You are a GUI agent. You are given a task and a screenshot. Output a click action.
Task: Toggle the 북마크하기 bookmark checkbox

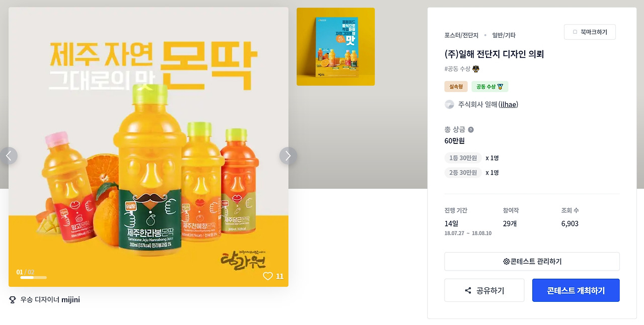575,32
